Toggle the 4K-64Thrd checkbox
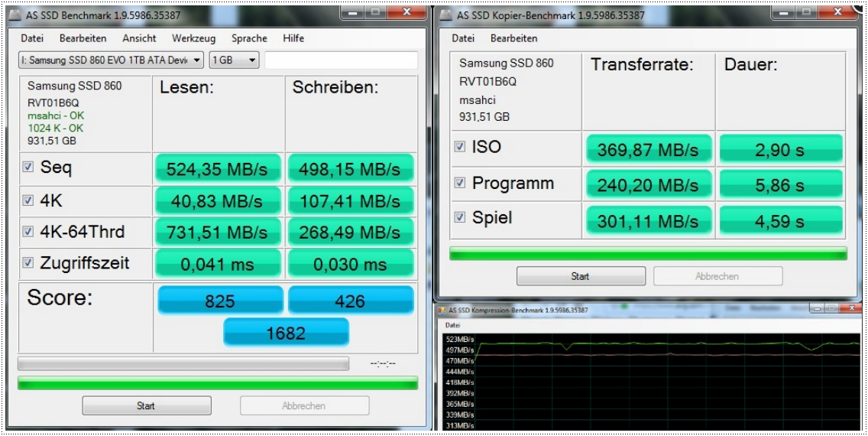Screen dimensions: 868x436 click(28, 232)
